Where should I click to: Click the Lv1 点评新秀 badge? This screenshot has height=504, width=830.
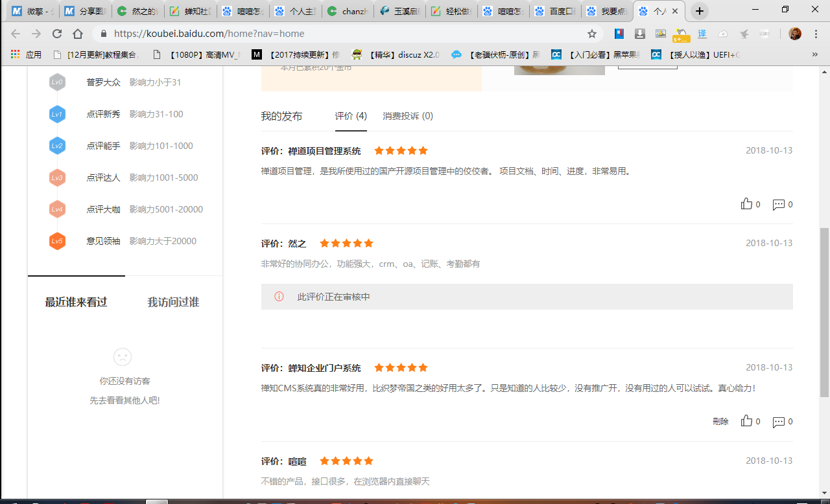[57, 114]
